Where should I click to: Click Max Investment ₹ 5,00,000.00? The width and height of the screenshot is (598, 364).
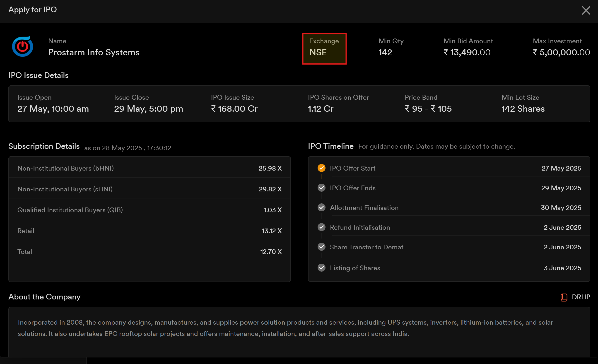[561, 52]
